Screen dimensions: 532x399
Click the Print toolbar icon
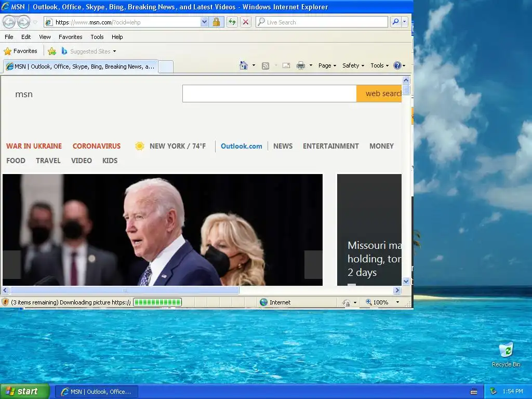pos(301,66)
